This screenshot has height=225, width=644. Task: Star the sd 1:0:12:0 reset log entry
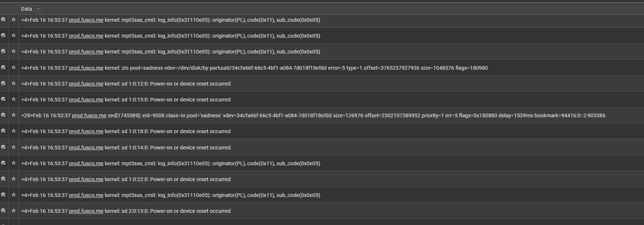pos(14,83)
